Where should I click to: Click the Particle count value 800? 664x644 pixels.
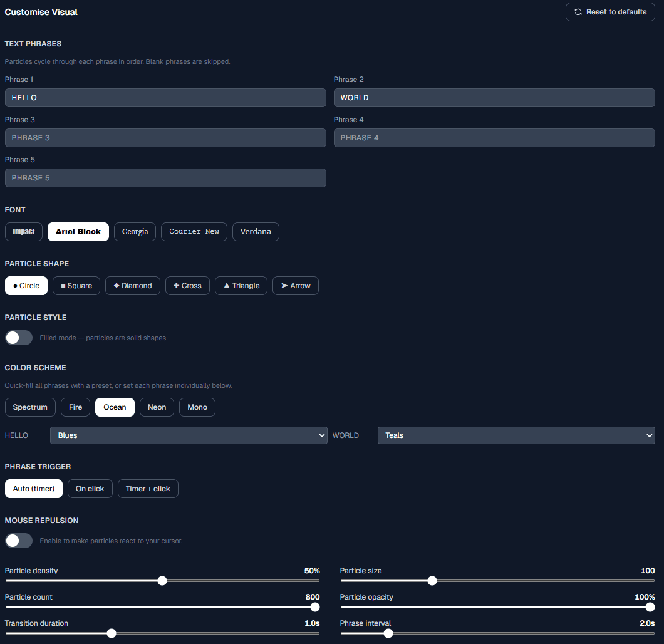(313, 597)
